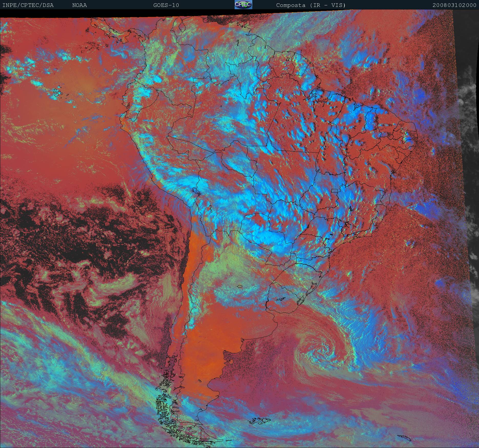Screen dimensions: 479x448
Task: Click the CPTEC logo in header
Action: 243,5
